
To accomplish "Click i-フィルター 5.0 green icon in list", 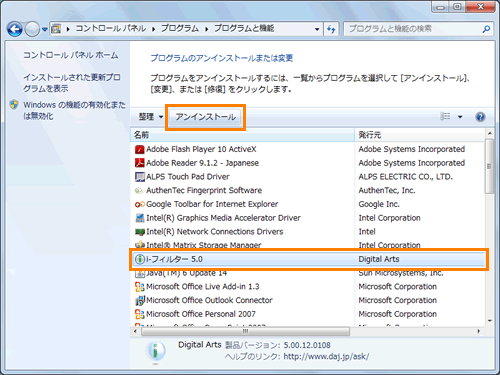I will pyautogui.click(x=140, y=259).
